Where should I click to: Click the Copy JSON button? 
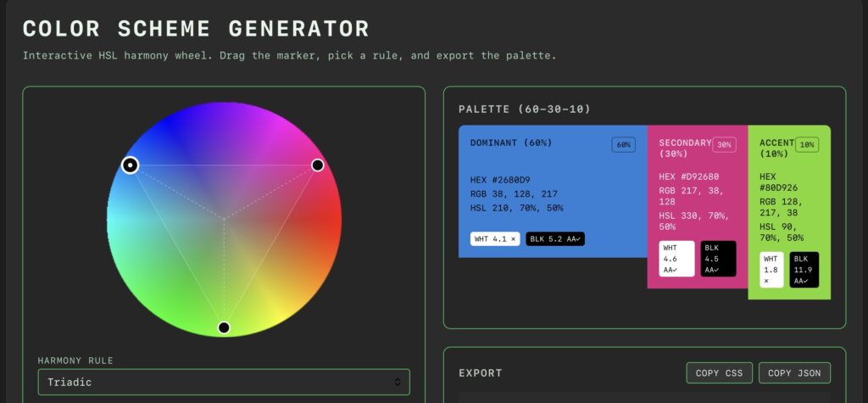(793, 373)
